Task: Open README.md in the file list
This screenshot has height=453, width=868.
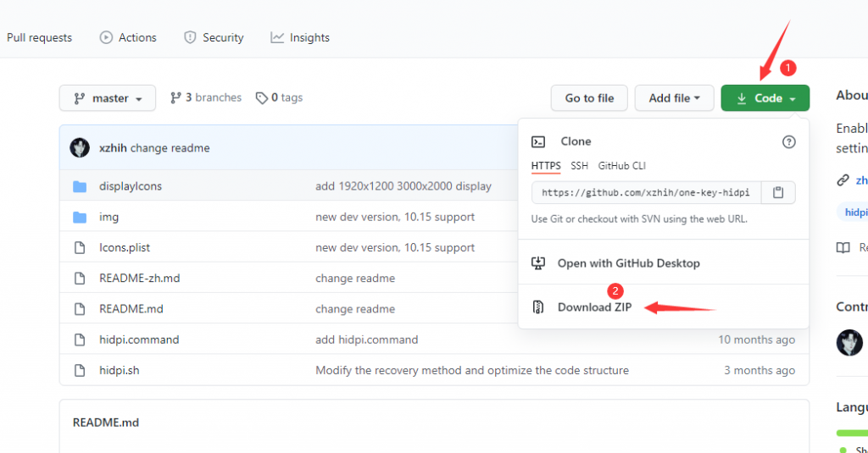Action: (131, 309)
